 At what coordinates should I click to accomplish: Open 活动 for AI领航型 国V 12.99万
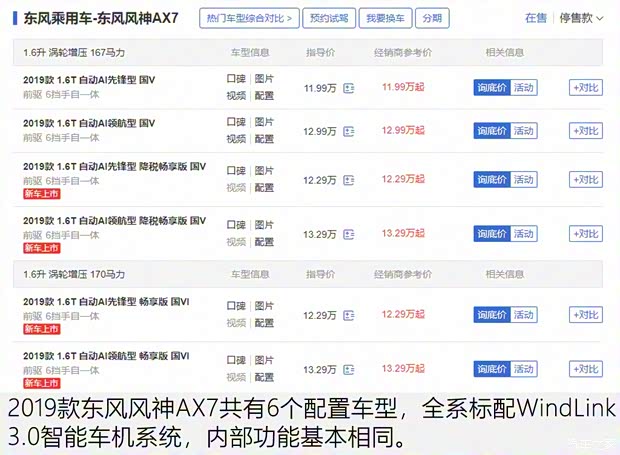(524, 131)
